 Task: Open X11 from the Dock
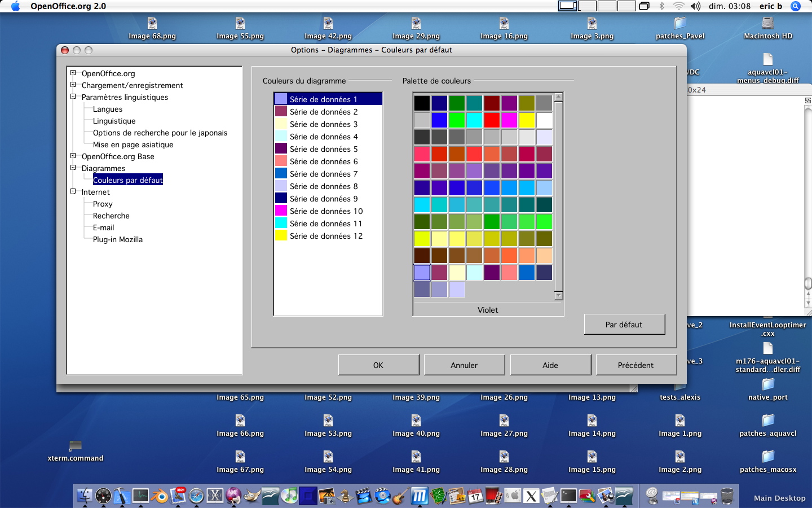[x=531, y=496]
